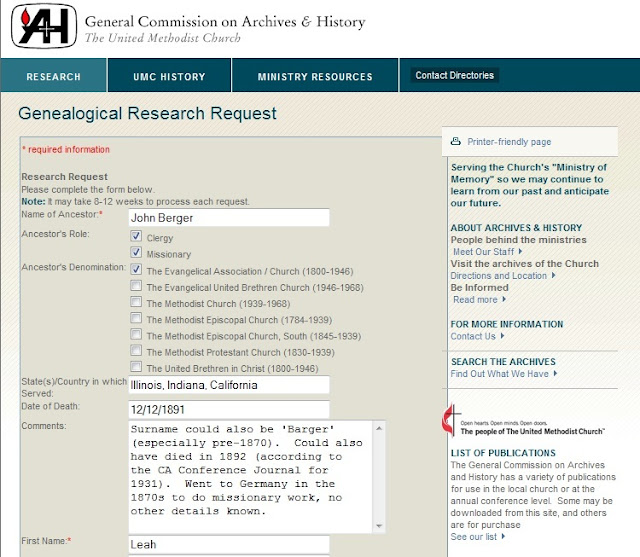Check The Methodist Episcopal Church (1784-1939) box
This screenshot has height=557, width=640.
(136, 318)
